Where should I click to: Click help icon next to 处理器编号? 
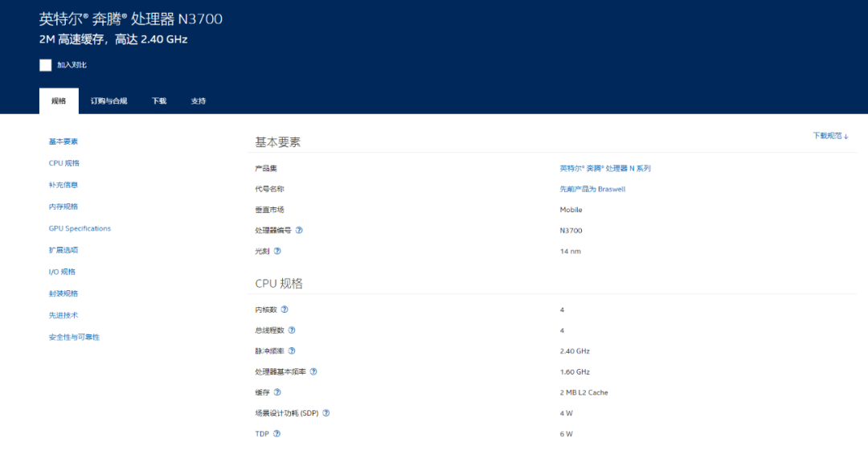coord(299,231)
